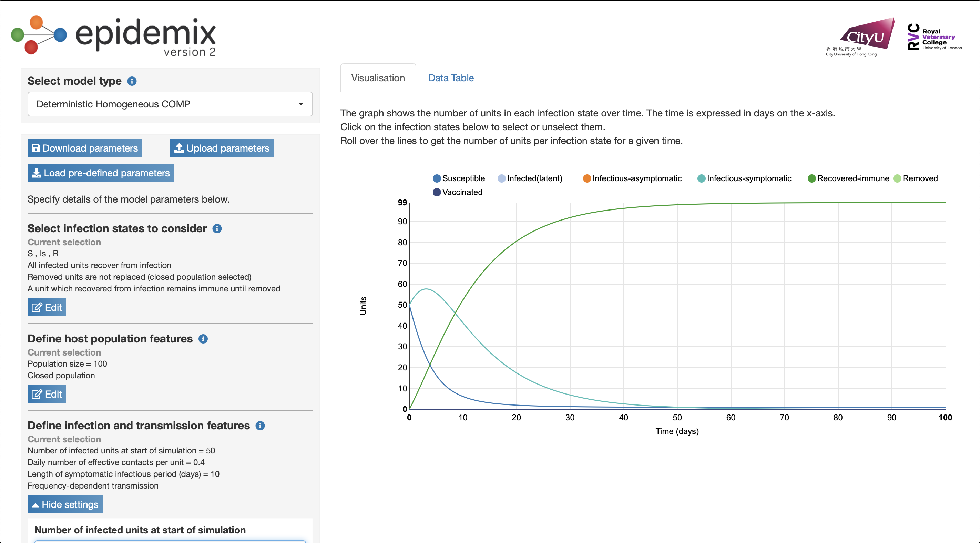Viewport: 980px width, 543px height.
Task: Click the Vaccinated legend color dot
Action: pos(437,192)
